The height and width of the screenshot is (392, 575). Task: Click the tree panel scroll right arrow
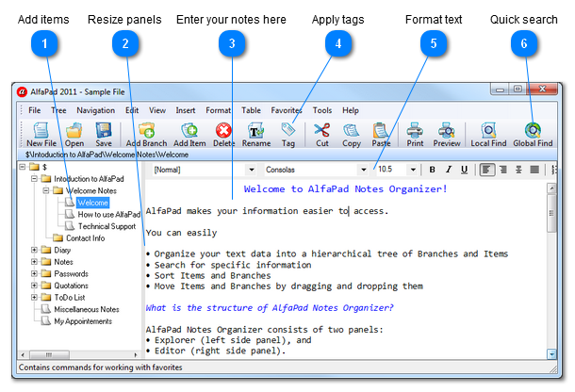[x=136, y=354]
